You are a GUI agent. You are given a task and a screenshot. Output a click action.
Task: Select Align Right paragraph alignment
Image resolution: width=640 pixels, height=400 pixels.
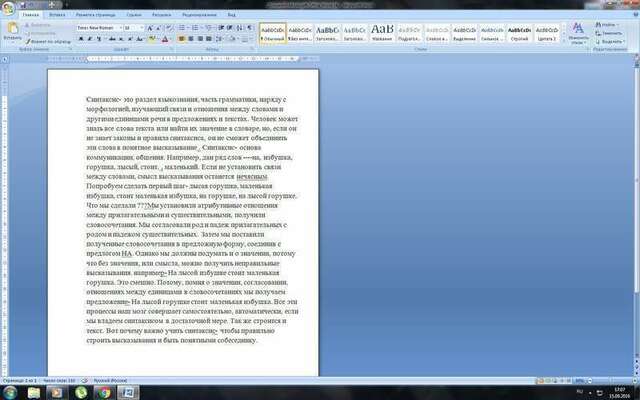(200, 39)
